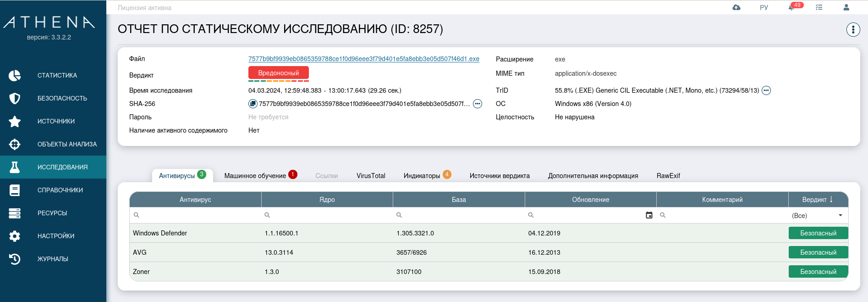Viewport: 868px width, 302px height.
Task: Open the user profile icon
Action: (846, 7)
